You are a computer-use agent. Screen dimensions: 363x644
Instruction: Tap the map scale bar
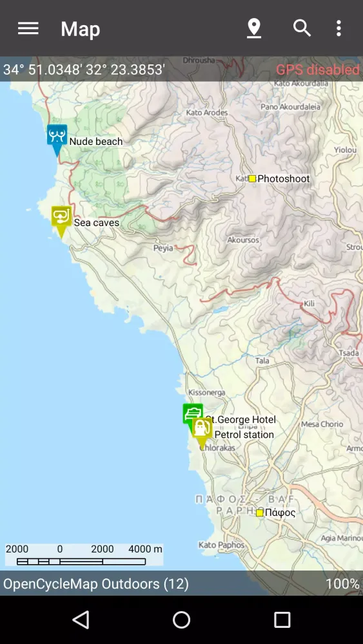coord(84,555)
